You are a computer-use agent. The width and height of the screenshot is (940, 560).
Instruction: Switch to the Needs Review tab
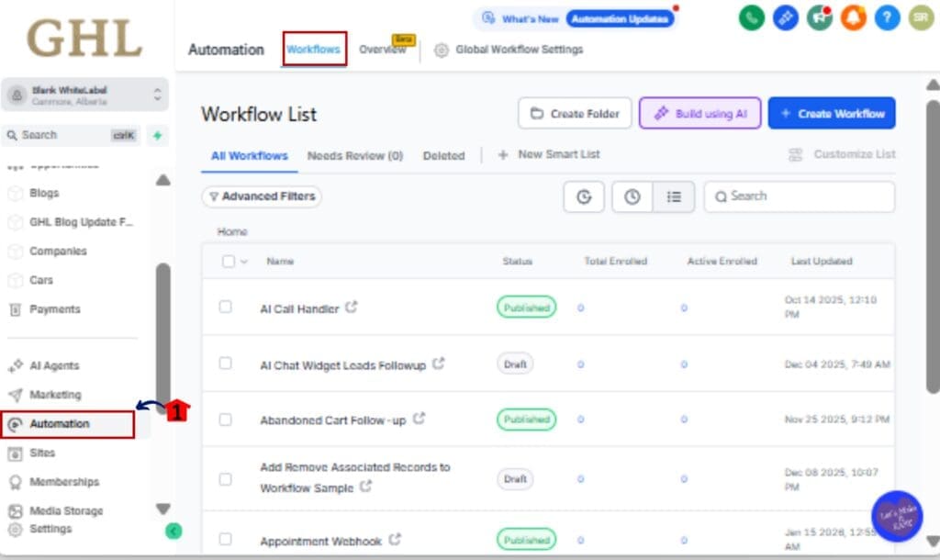click(x=355, y=156)
